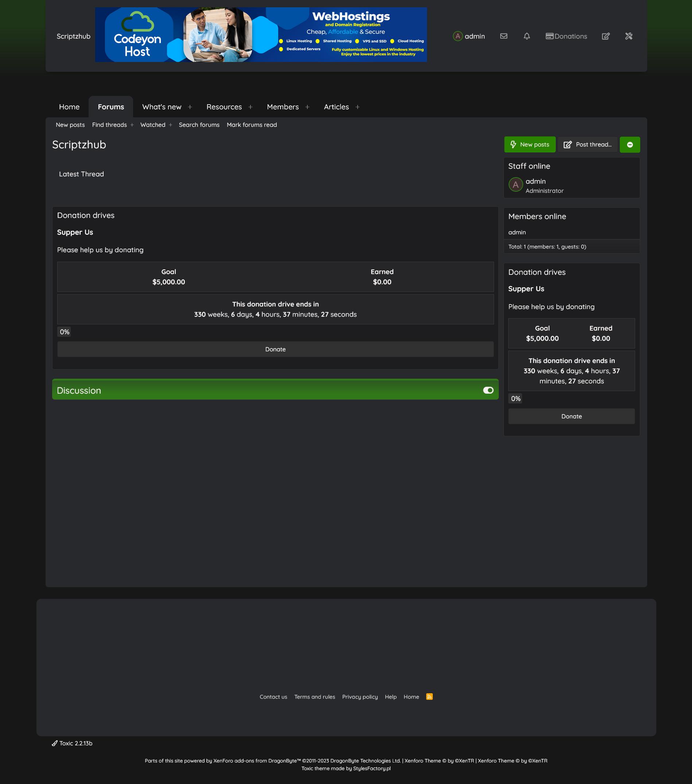Expand the Find threads plus submenu
Screen dimensions: 692x784
132,125
